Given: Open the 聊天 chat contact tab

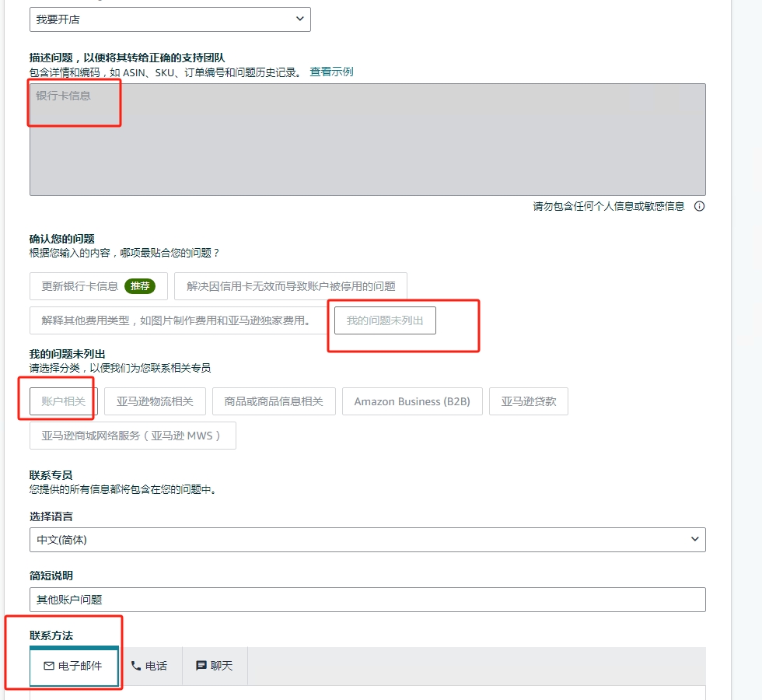Looking at the screenshot, I should click(215, 666).
